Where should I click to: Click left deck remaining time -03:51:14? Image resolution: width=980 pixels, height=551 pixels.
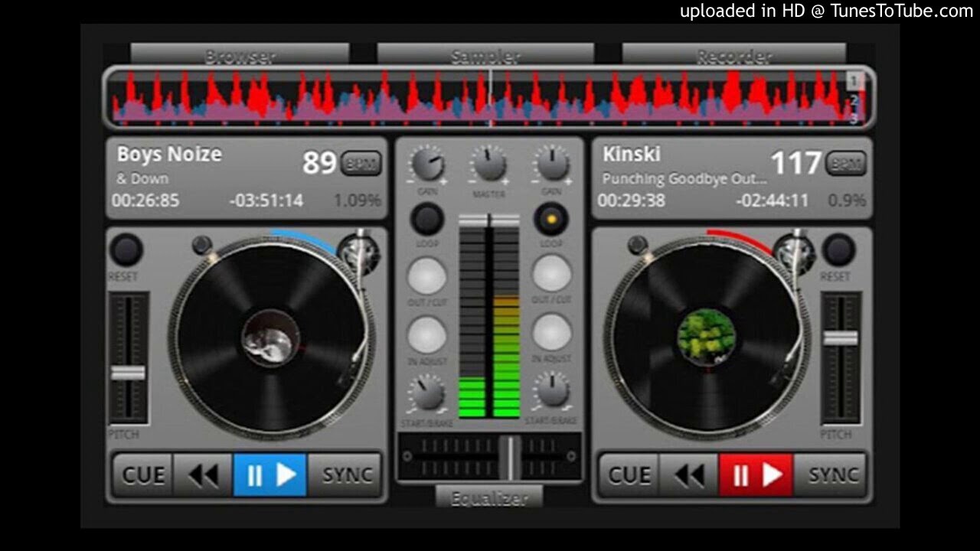click(266, 201)
